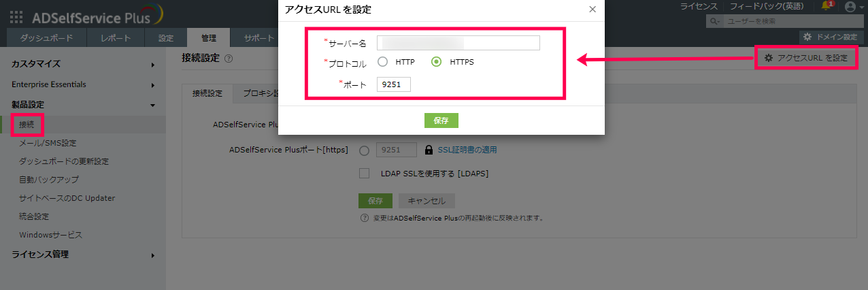Screen dimensions: 868x290
Task: Select メール/SMS設定 in the sidebar
Action: [48, 143]
